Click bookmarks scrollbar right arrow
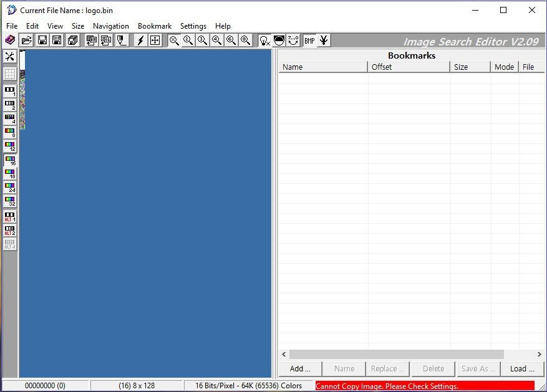Screen dimensions: 547x392 point(540,355)
